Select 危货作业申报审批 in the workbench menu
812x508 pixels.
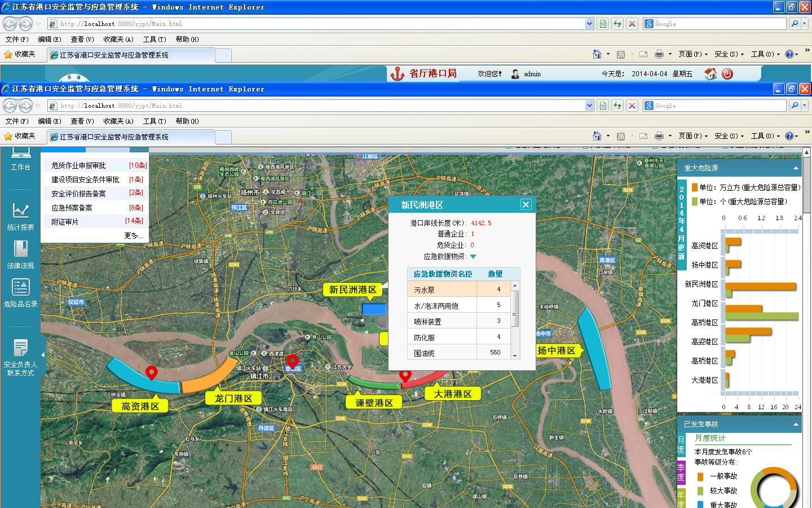coord(78,165)
